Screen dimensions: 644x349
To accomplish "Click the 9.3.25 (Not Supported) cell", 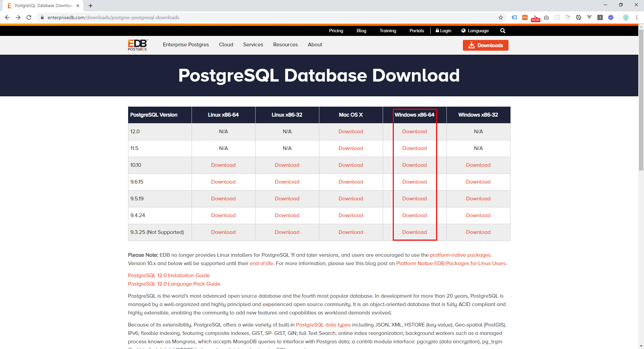I will tap(160, 232).
